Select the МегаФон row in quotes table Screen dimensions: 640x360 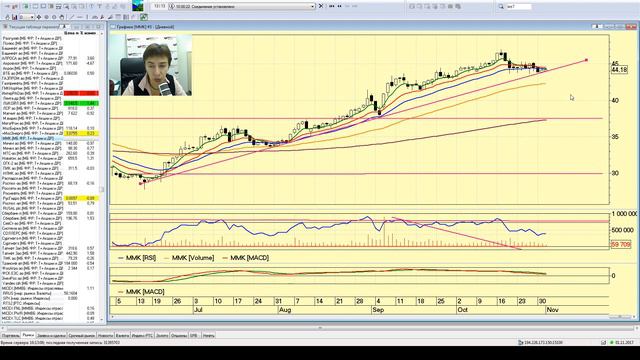point(51,123)
